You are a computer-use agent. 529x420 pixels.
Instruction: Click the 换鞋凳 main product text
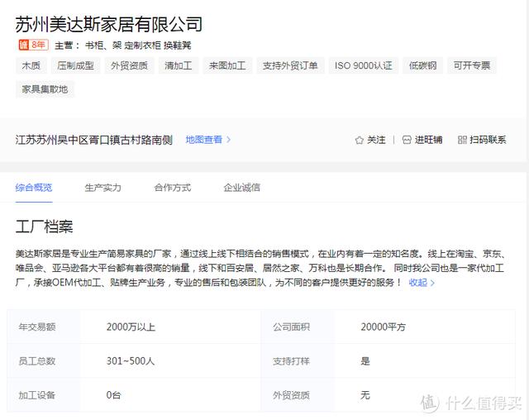(x=177, y=45)
